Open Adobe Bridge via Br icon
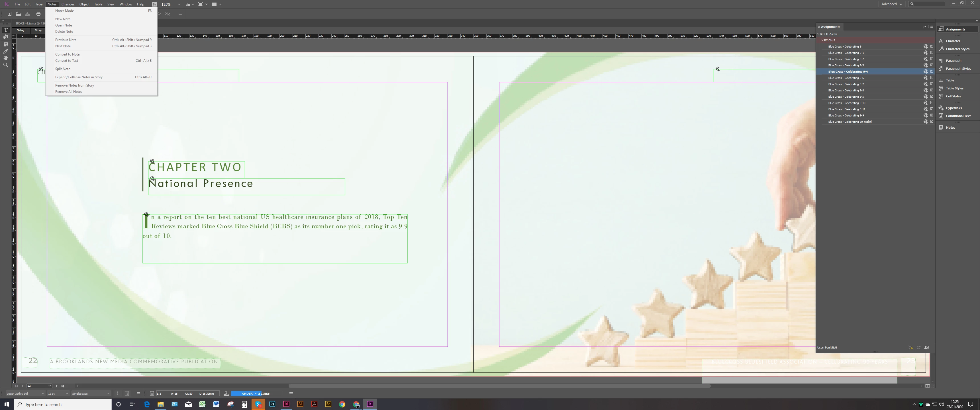 pyautogui.click(x=154, y=4)
